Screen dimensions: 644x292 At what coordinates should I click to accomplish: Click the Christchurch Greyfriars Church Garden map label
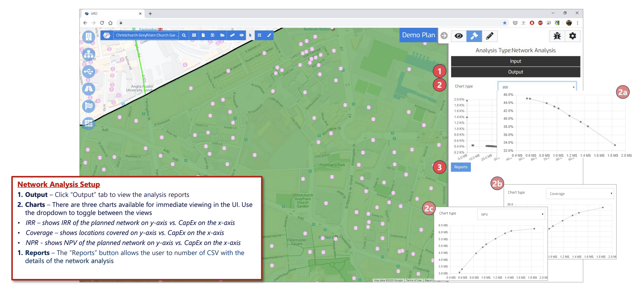(303, 201)
